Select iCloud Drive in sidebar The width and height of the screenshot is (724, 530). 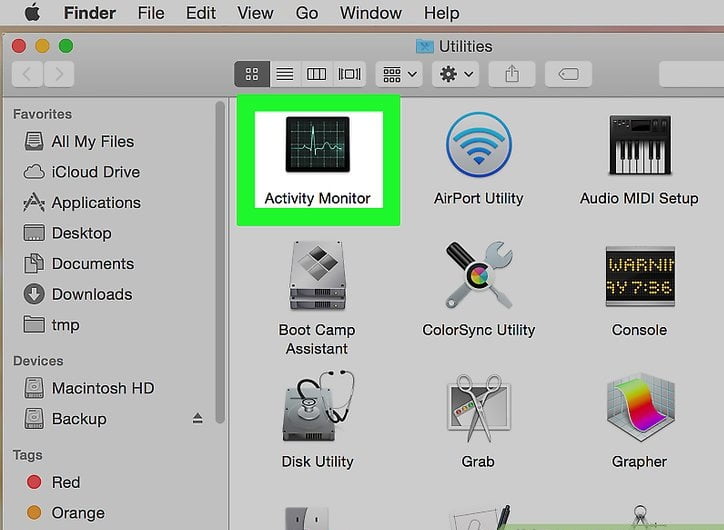[x=82, y=172]
